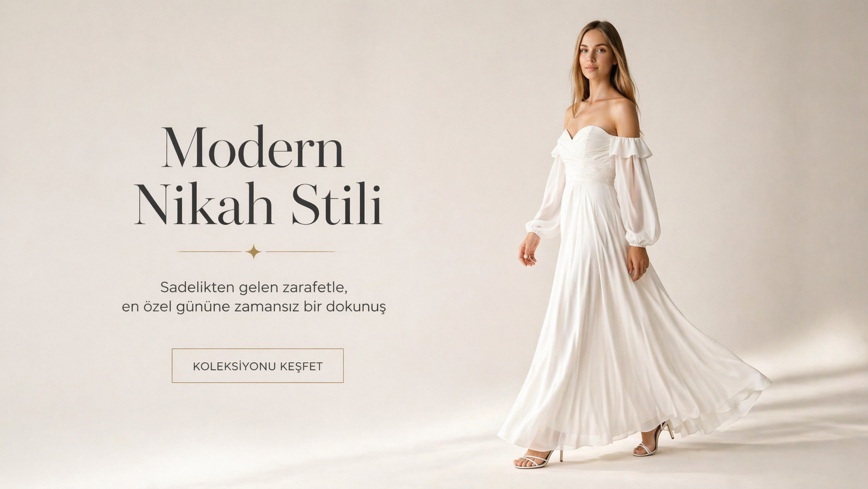Click the gold four-point star ornament
The height and width of the screenshot is (489, 868).
[x=253, y=252]
